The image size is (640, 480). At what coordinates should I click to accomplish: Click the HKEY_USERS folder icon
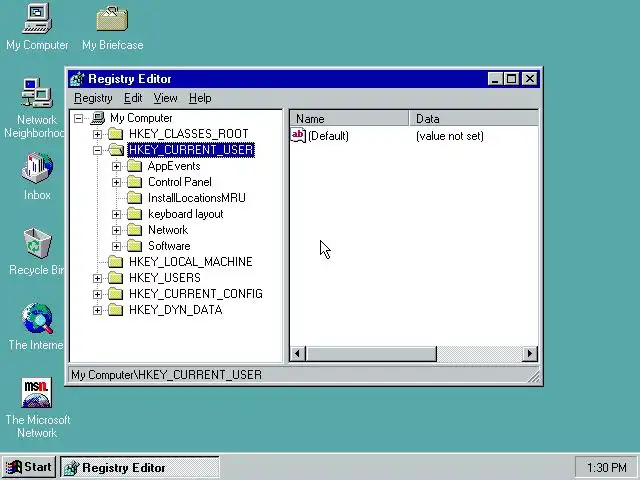(116, 278)
